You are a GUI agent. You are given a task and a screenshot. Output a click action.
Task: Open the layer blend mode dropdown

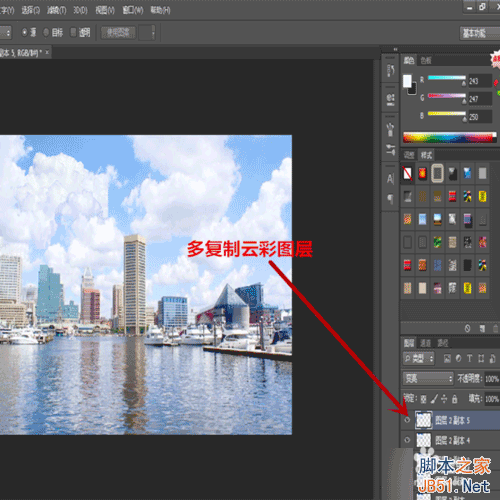coord(428,378)
